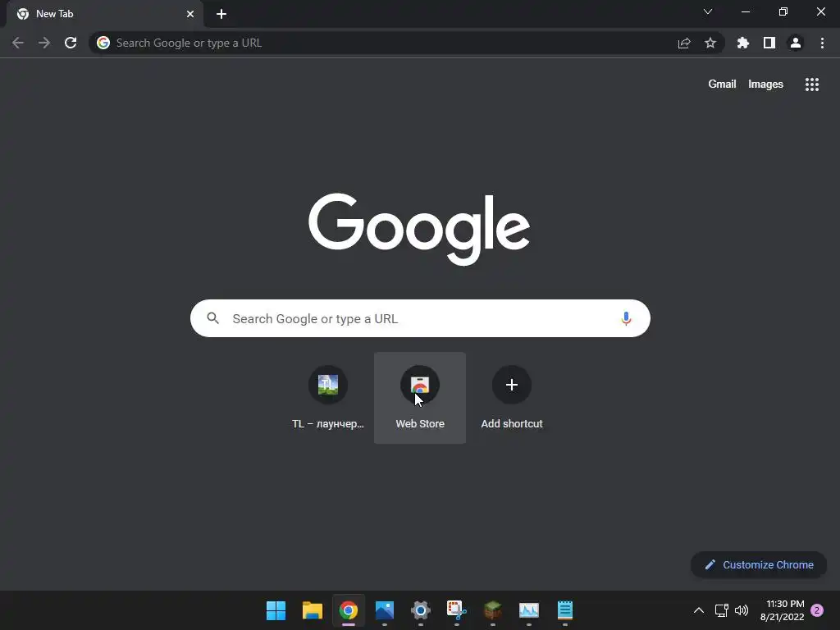This screenshot has height=630, width=840.
Task: Open Google Images link
Action: coord(765,84)
